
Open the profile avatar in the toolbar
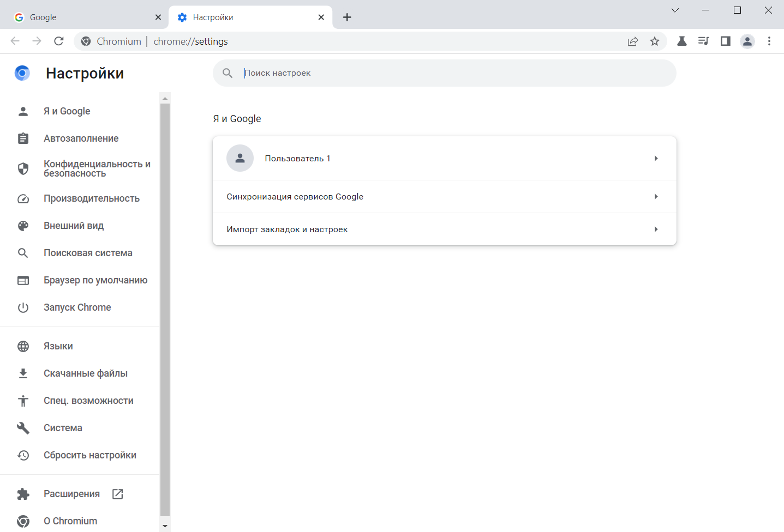click(x=747, y=41)
